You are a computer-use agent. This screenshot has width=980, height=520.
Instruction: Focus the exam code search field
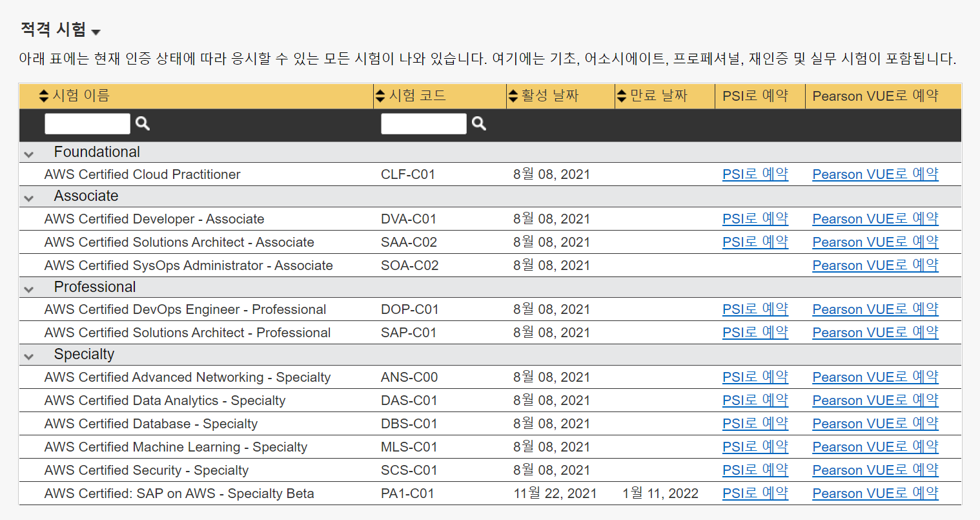point(424,123)
